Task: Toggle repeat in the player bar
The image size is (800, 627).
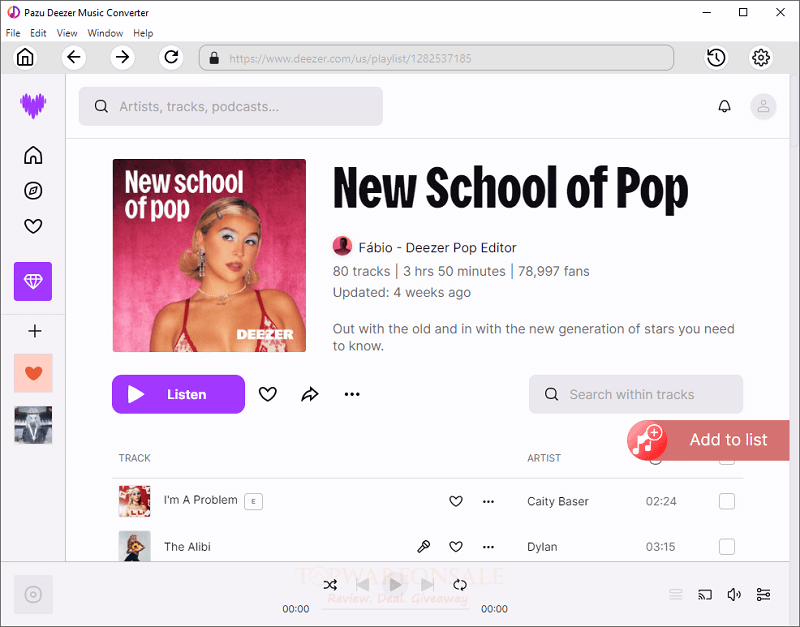Action: [460, 585]
